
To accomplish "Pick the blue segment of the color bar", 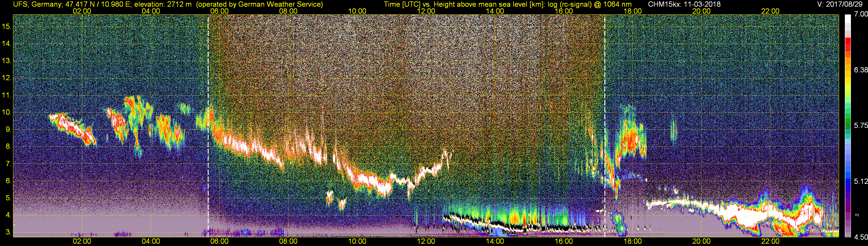I will 848,182.
